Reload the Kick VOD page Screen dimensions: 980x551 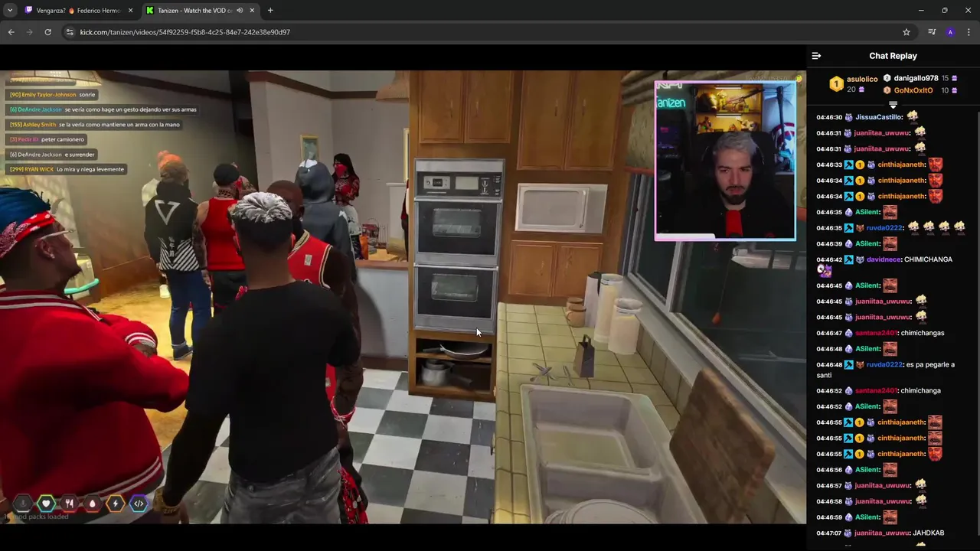(47, 32)
